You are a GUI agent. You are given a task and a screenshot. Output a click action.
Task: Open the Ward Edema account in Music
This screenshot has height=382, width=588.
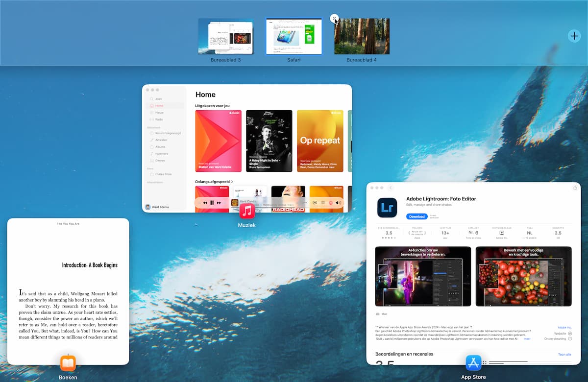[x=158, y=207]
